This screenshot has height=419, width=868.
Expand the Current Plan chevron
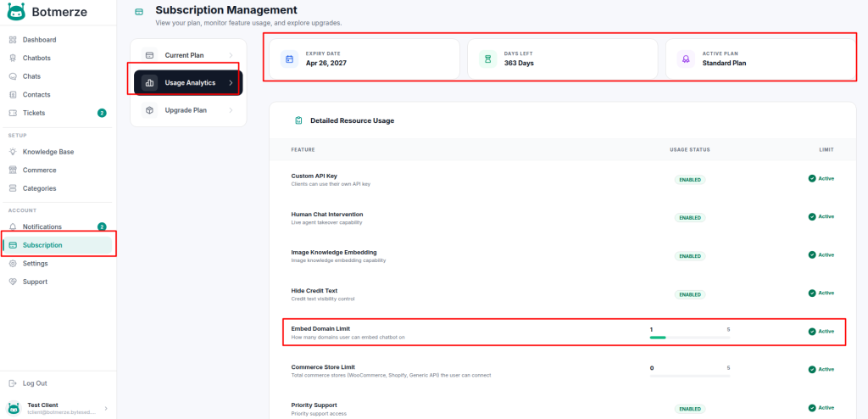tap(231, 55)
